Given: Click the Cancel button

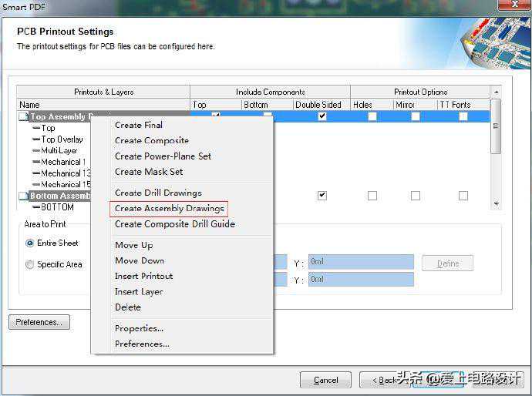Looking at the screenshot, I should [x=325, y=380].
